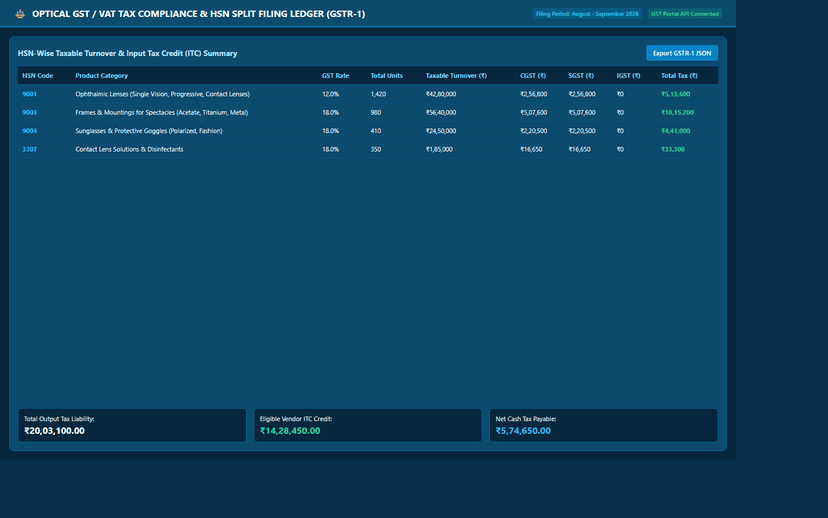This screenshot has height=518, width=828.
Task: Click the Eligible Vendor ITC Credit ₹14,28,450.00 amount
Action: pos(290,431)
